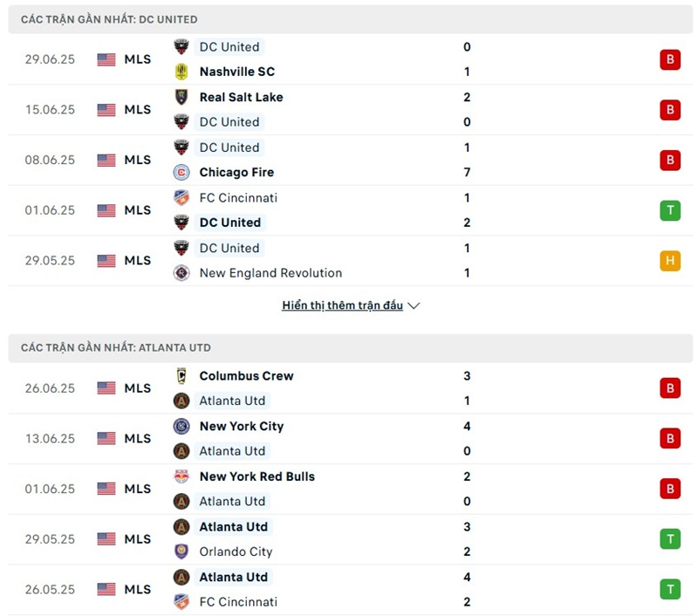Screen dimensions: 698x616
Task: Click the Chicago Fire team logo
Action: click(181, 172)
